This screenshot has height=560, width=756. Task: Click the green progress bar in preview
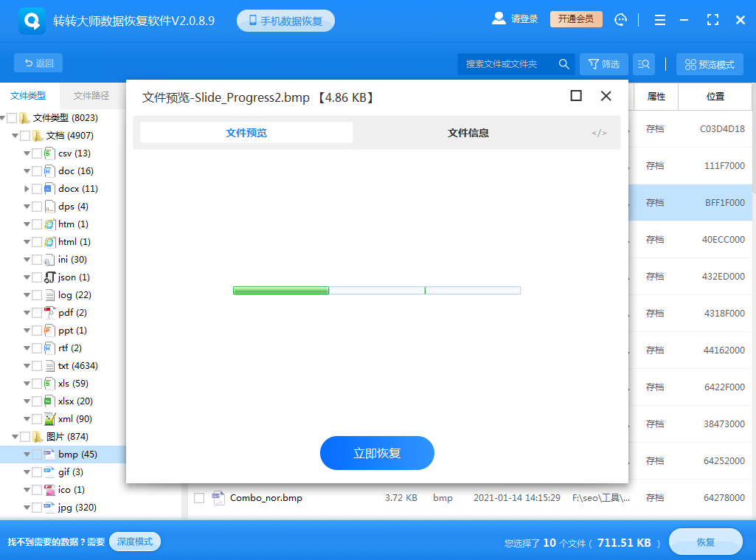(x=280, y=291)
